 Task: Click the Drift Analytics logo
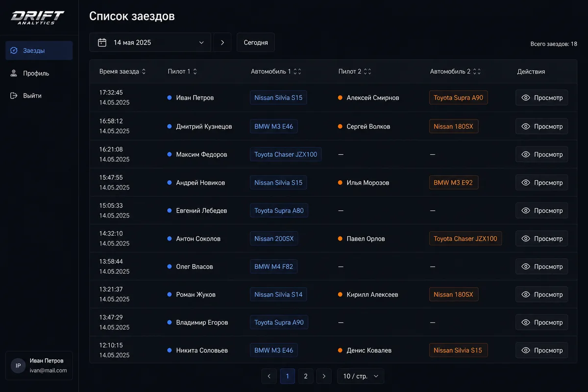[x=37, y=18]
